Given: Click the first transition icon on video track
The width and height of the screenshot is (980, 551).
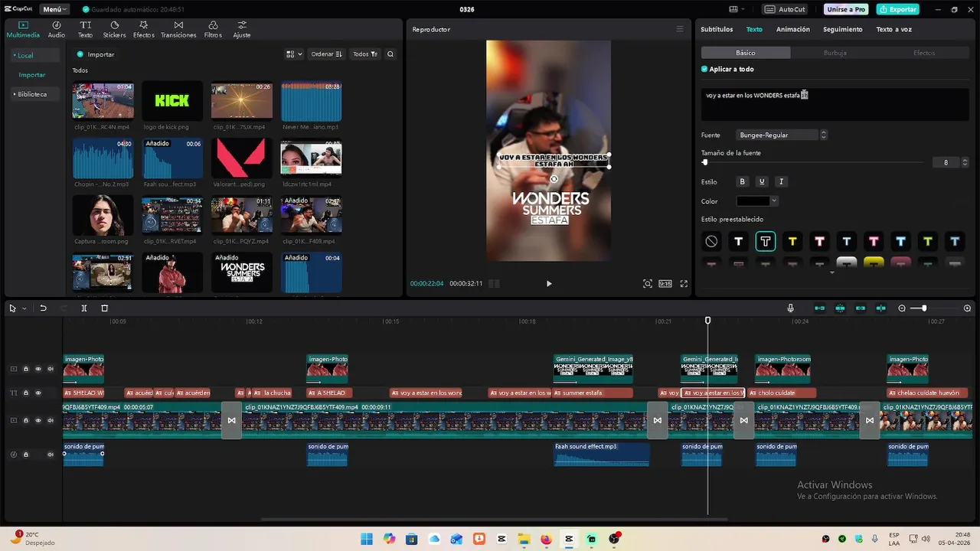Looking at the screenshot, I should tap(231, 420).
